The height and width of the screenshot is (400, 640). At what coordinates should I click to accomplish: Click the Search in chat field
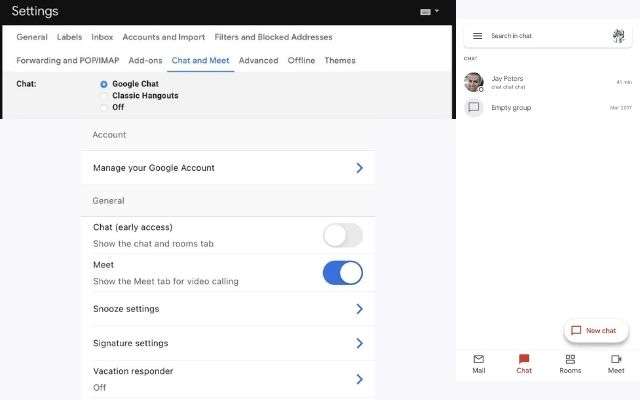pos(547,36)
